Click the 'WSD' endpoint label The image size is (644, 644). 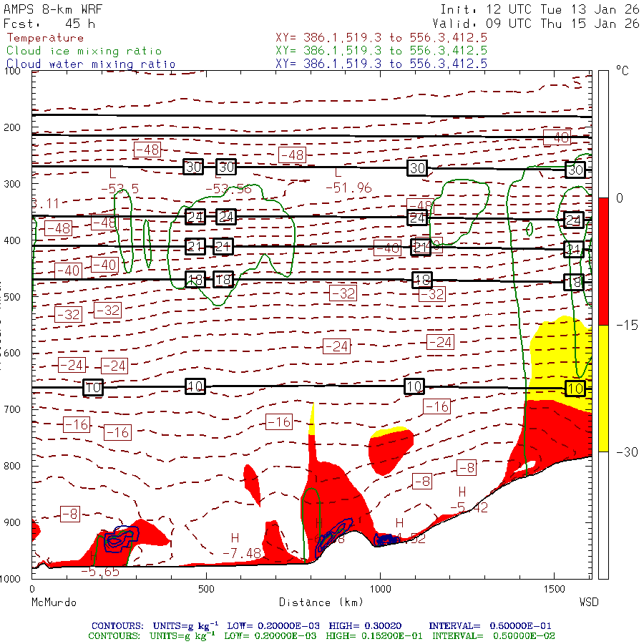(589, 602)
